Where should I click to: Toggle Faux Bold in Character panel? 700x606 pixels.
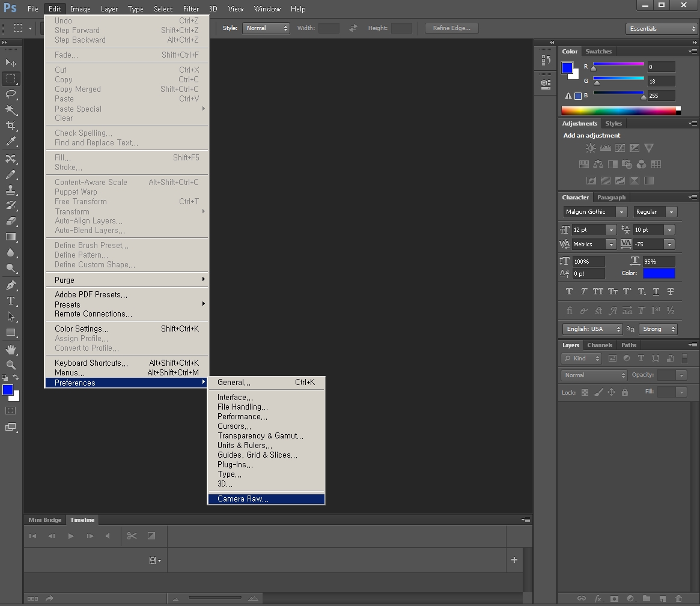pos(569,292)
